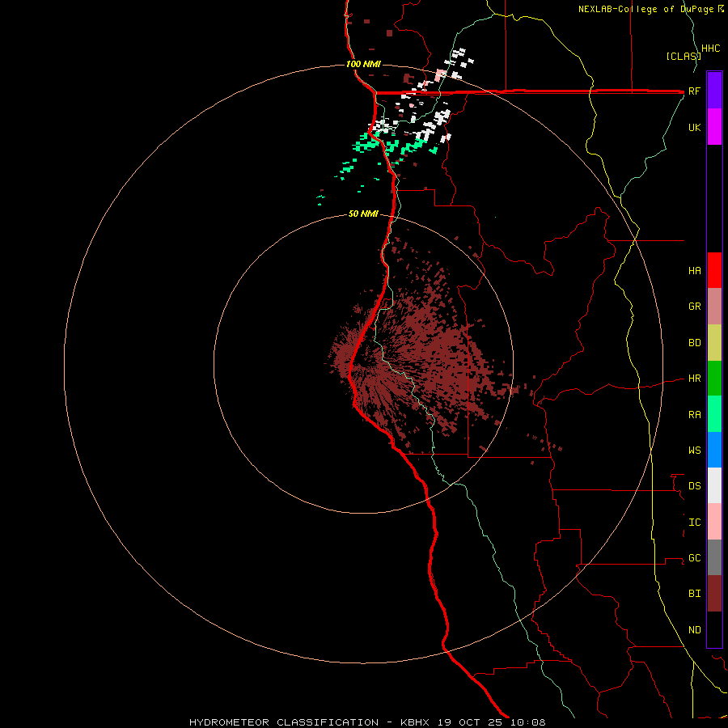
Task: Click the 'HHC' product label
Action: pyautogui.click(x=711, y=49)
